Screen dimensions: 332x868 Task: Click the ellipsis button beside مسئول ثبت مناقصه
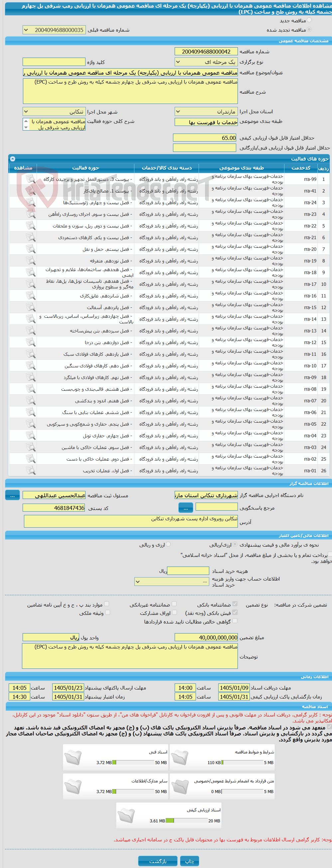12,495
